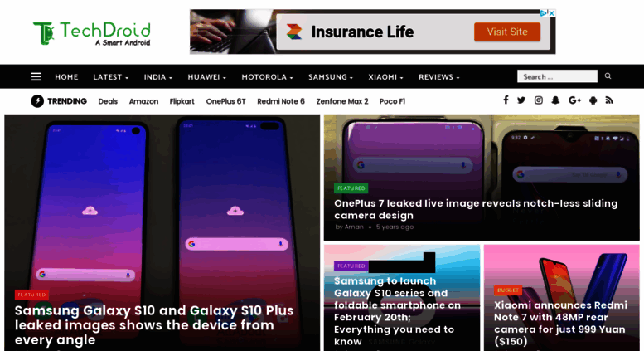The image size is (644, 351).
Task: Open the Twitter social icon
Action: coord(521,100)
